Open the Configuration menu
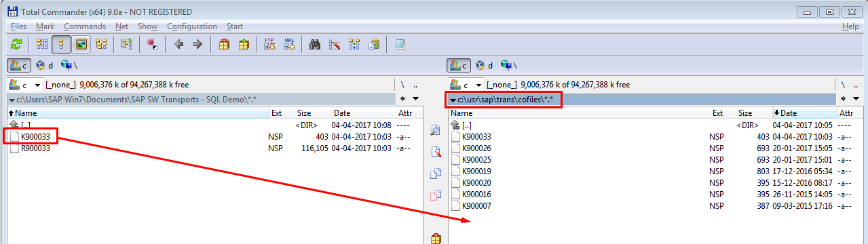This screenshot has width=868, height=244. pos(192,26)
